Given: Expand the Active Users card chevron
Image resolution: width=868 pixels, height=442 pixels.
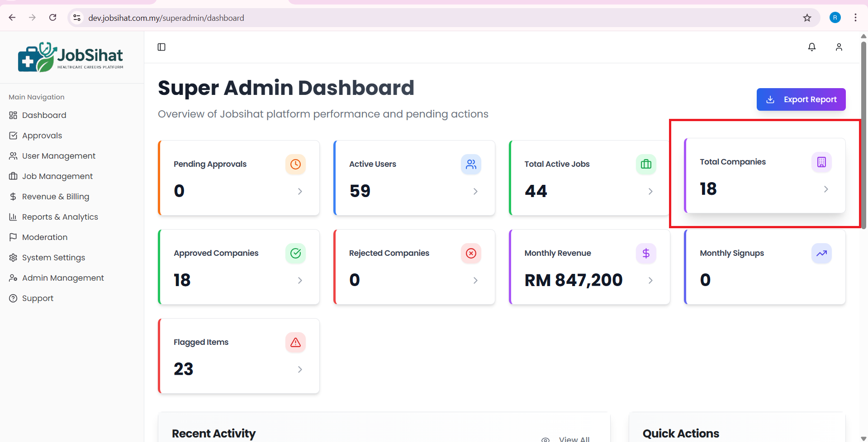Looking at the screenshot, I should point(475,192).
